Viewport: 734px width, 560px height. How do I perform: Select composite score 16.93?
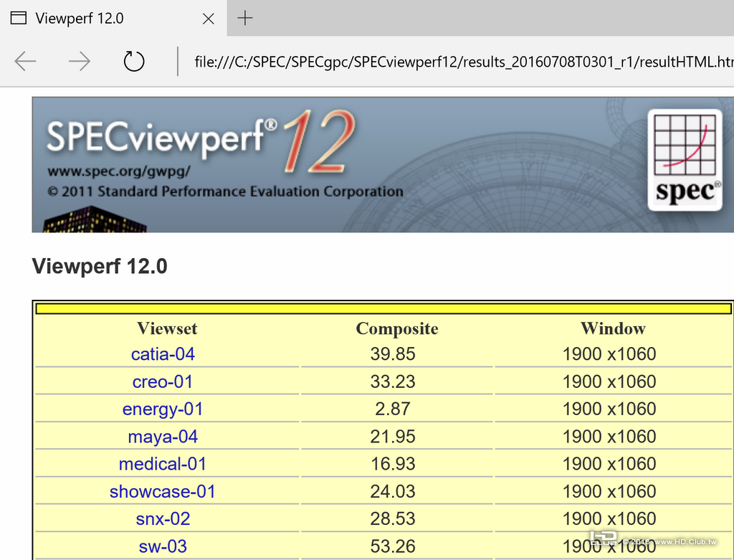coord(393,464)
